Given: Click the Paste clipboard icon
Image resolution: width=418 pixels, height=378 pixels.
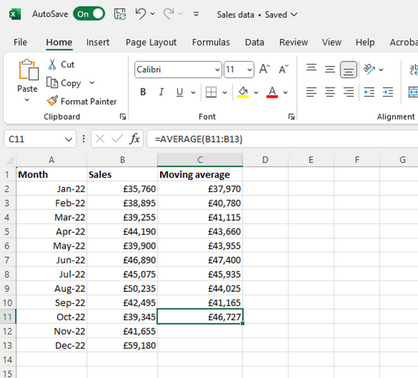Looking at the screenshot, I should 28,70.
